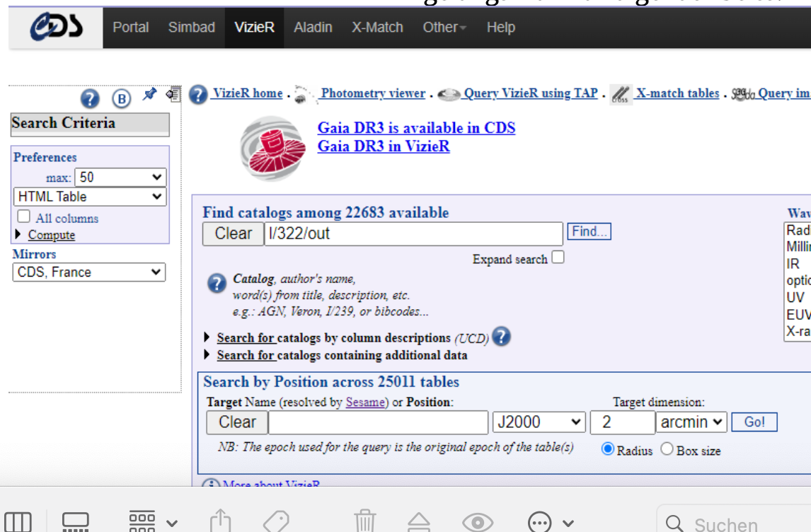Click the sidebar columns icon in bottom toolbar
Viewport: 811px width, 532px height.
pos(18,521)
